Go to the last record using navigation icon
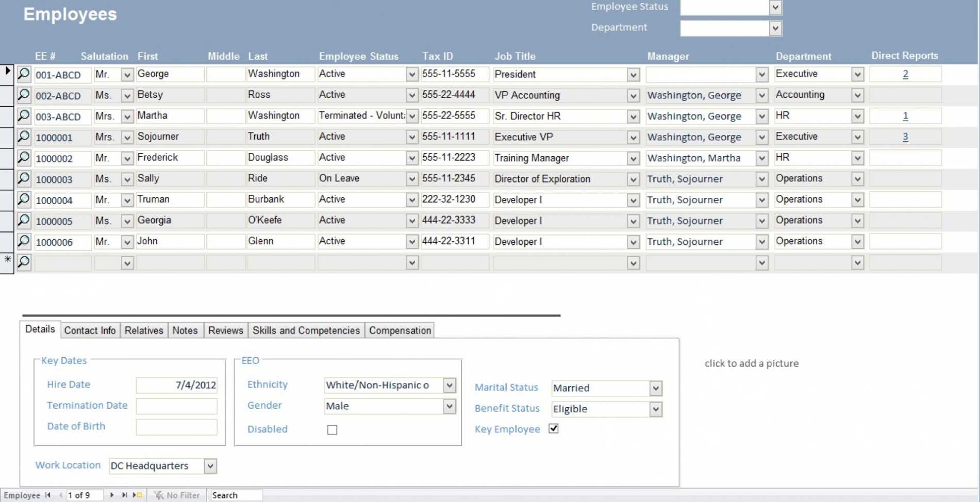Image resolution: width=980 pixels, height=502 pixels. 124,495
